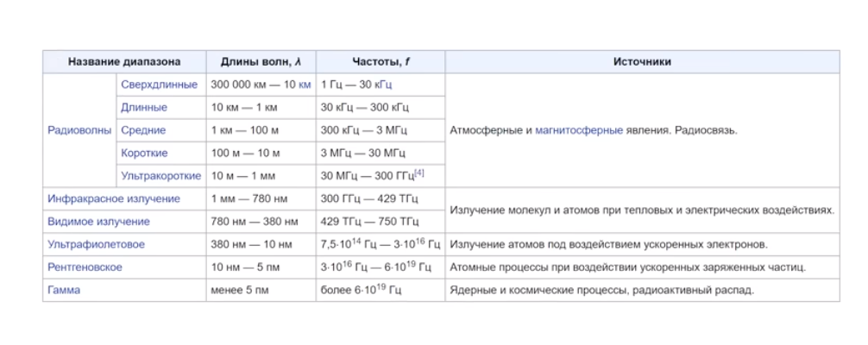Viewport: 868px width, 345px height.
Task: Open the Гамма link
Action: coord(64,290)
